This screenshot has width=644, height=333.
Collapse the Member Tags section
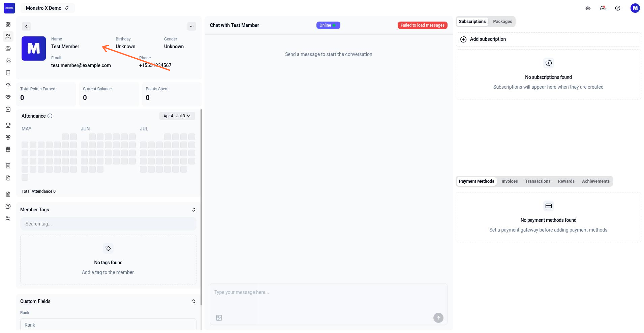tap(194, 210)
